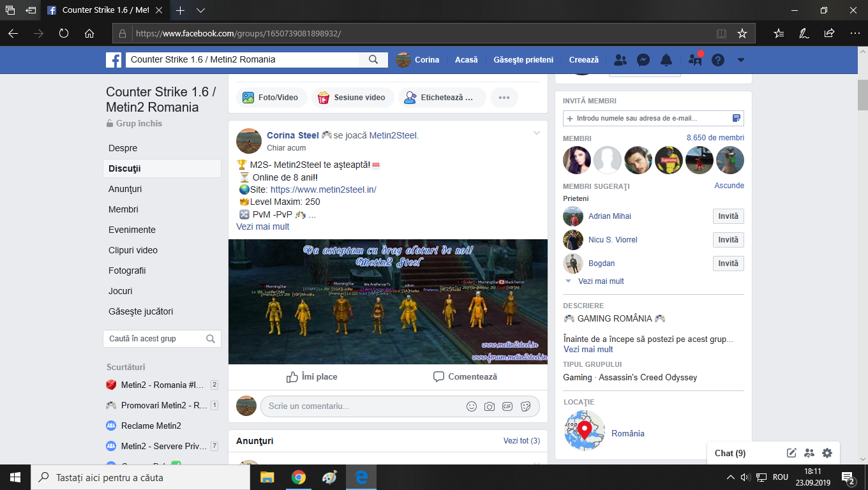
Task: Click the search magnifier button in Facebook bar
Action: point(373,60)
